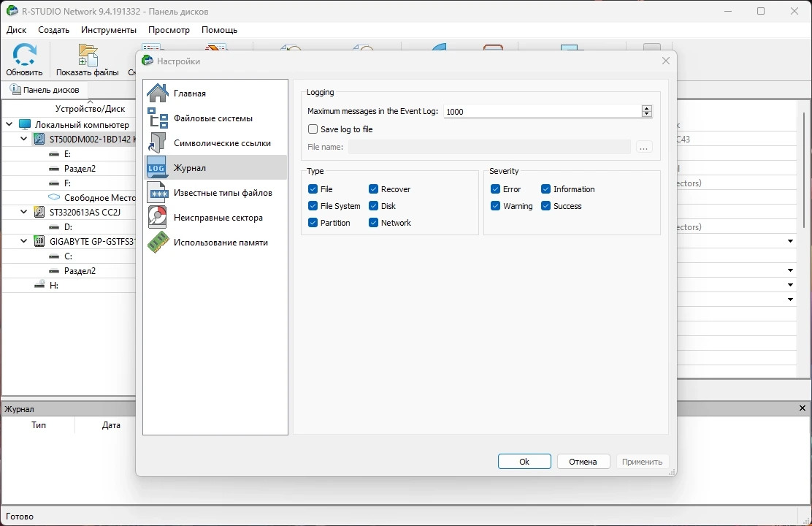Open Главная settings home icon
This screenshot has width=812, height=526.
pyautogui.click(x=158, y=94)
